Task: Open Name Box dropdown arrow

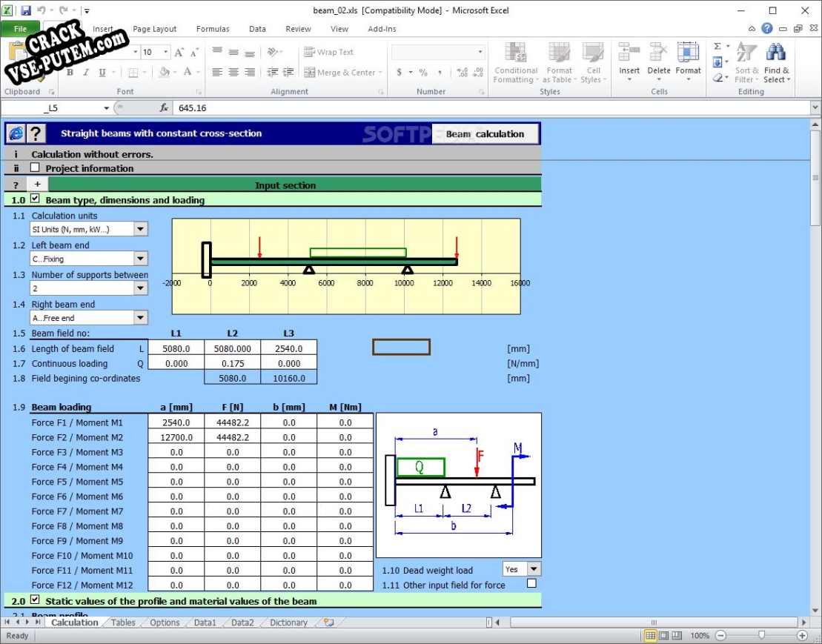Action: [107, 108]
